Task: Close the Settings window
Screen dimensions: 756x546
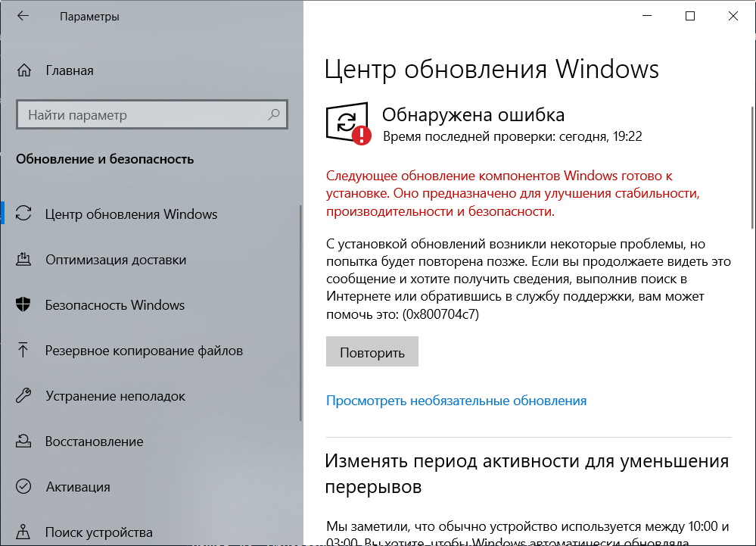Action: [x=733, y=16]
